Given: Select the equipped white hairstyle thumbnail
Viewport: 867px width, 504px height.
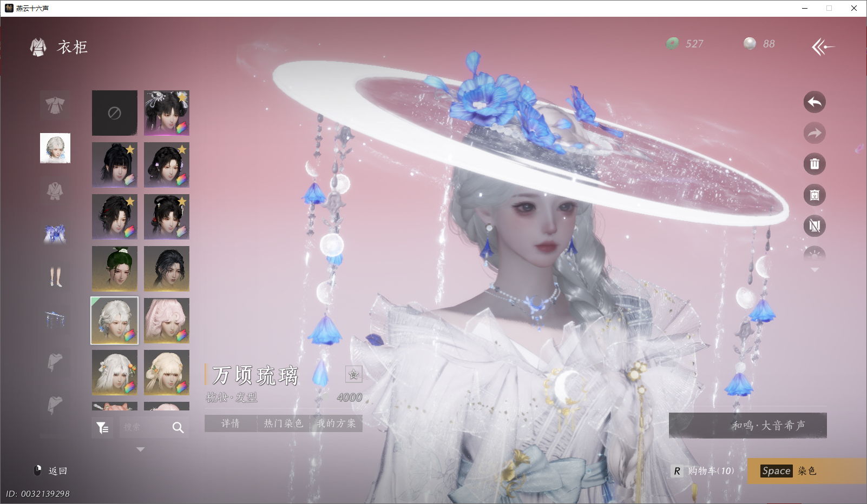Looking at the screenshot, I should click(114, 320).
